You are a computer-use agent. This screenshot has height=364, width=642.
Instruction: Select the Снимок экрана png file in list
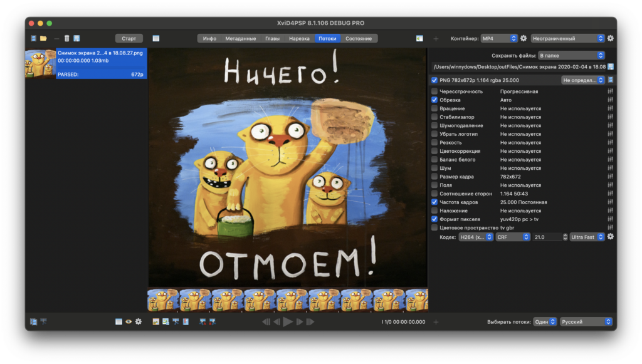[x=86, y=63]
